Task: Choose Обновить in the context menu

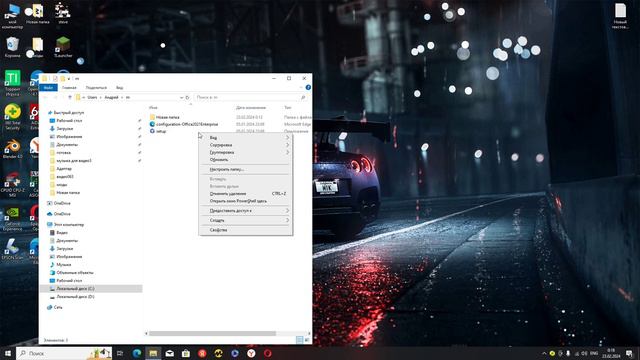Action: click(x=246, y=160)
